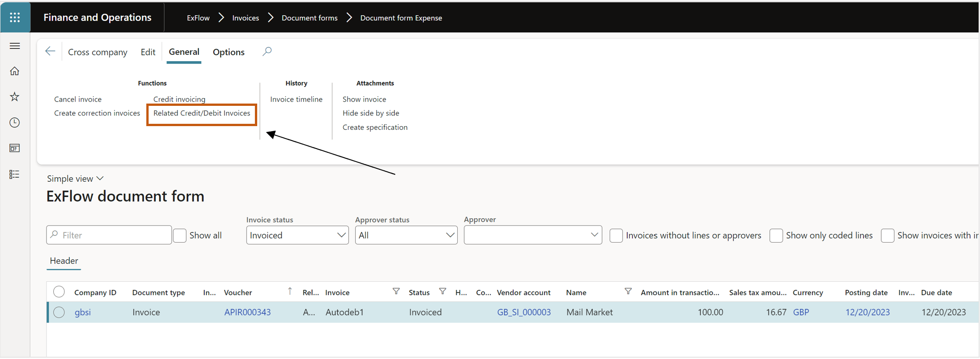This screenshot has width=980, height=359.
Task: Select the gbsi row circle
Action: [x=59, y=312]
